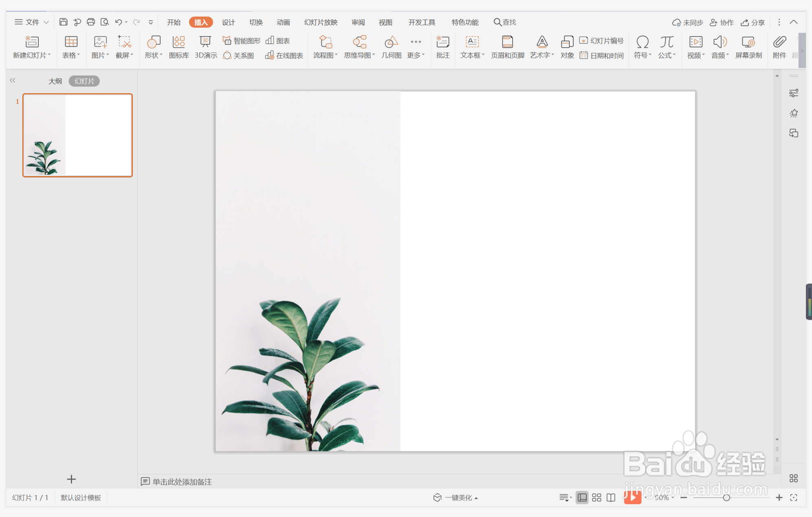The image size is (812, 517).
Task: Click the add slide plus button
Action: 71,479
